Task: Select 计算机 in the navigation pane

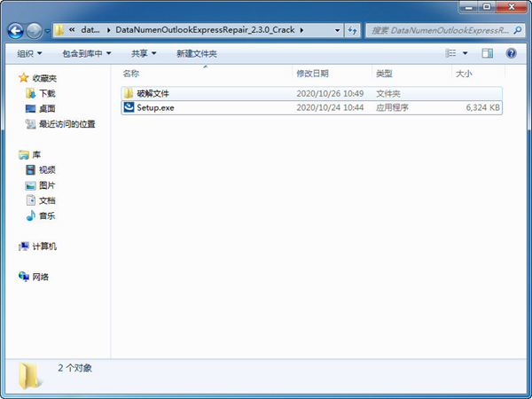Action: (x=44, y=246)
